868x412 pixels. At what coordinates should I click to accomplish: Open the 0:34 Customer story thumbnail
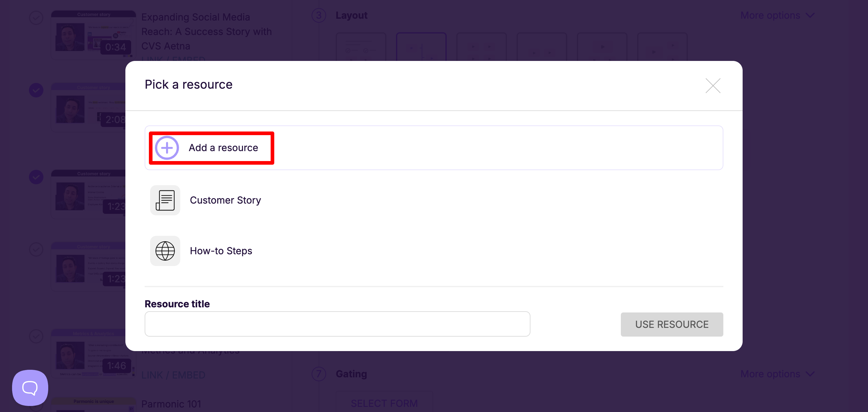pos(94,35)
